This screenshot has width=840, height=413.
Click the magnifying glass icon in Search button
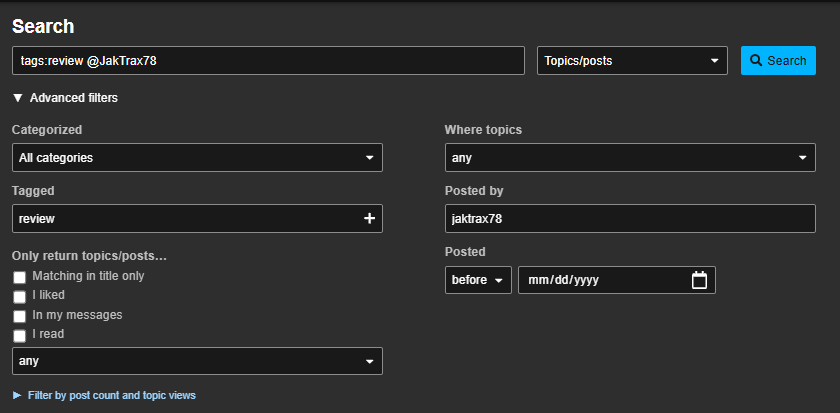pyautogui.click(x=756, y=61)
